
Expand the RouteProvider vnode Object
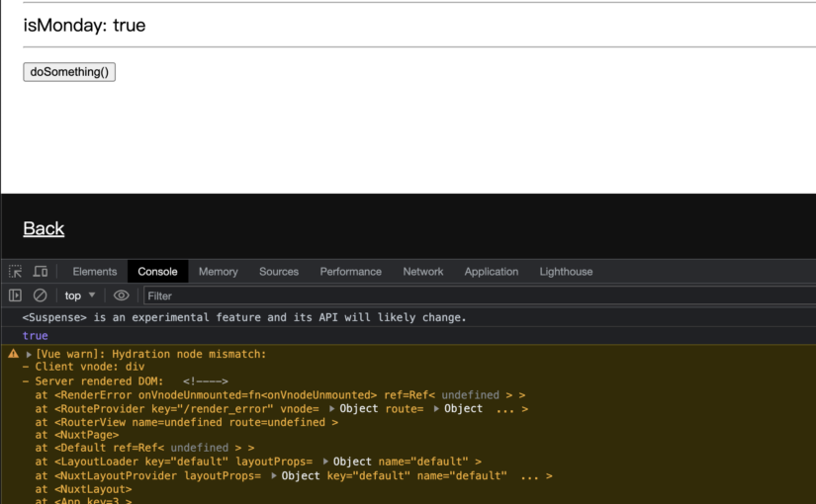pos(332,409)
